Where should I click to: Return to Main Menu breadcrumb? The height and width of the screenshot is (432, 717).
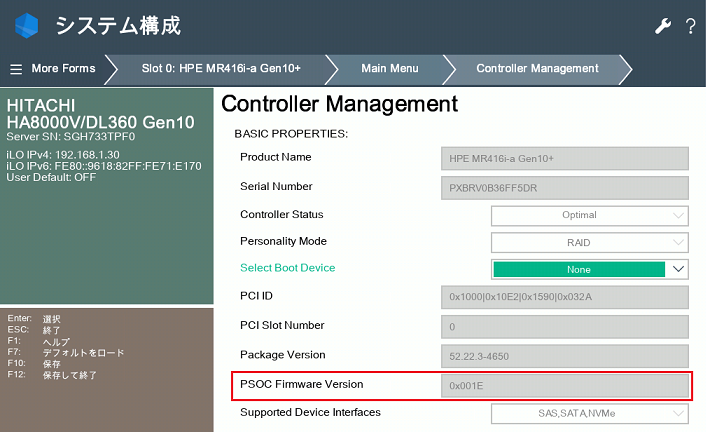click(390, 69)
